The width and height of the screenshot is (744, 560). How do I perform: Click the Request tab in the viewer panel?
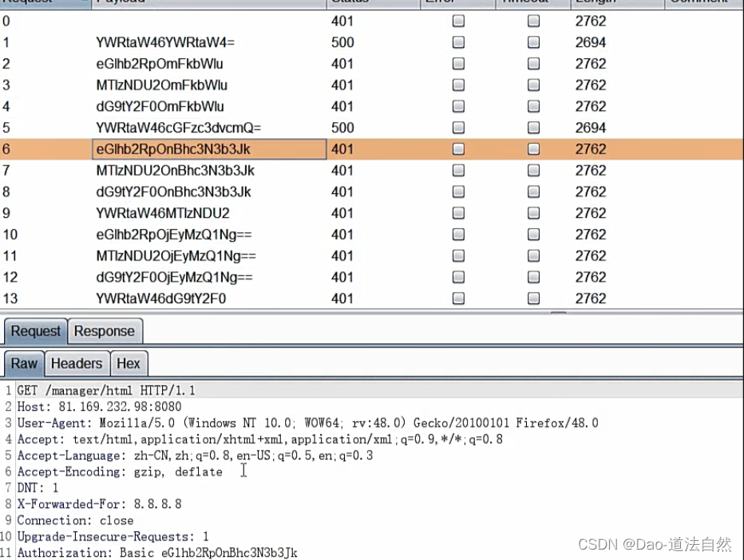(x=34, y=331)
